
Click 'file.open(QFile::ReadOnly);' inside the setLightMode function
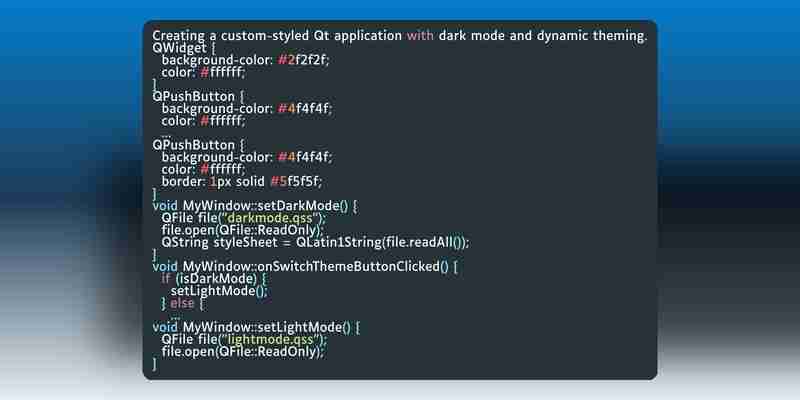click(x=243, y=352)
